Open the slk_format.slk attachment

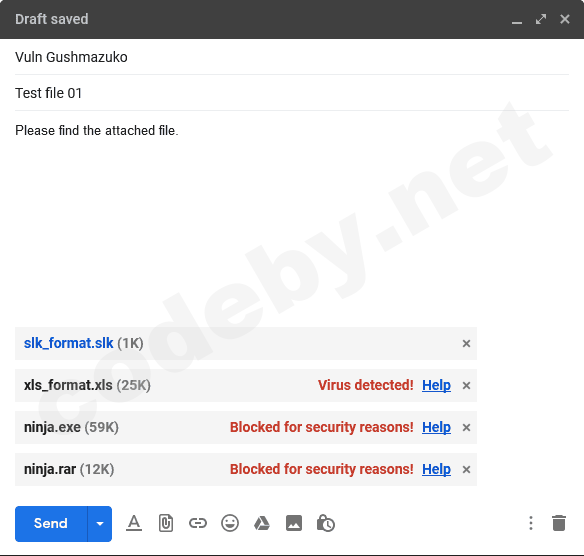(69, 343)
